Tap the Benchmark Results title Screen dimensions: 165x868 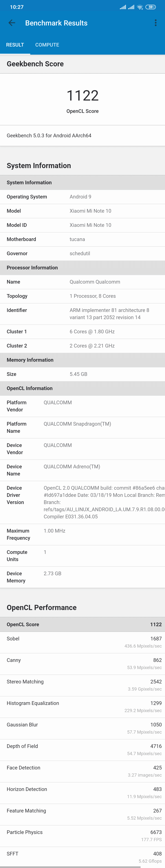56,23
